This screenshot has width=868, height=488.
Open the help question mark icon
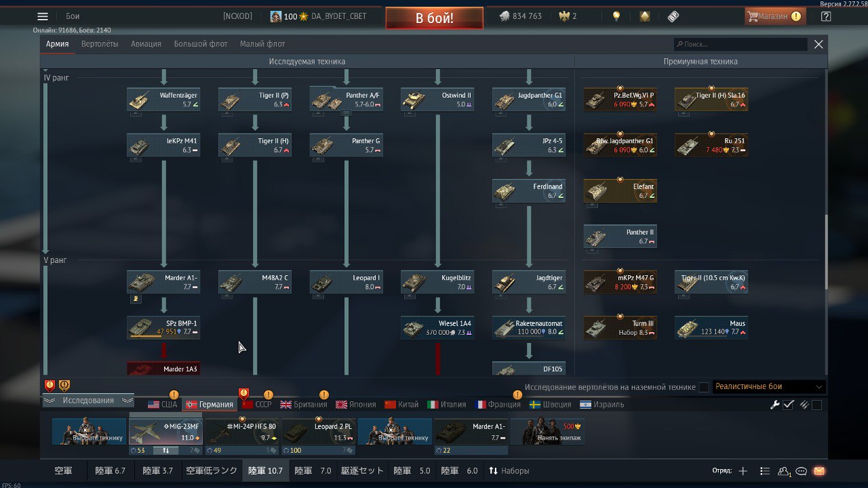[x=825, y=16]
